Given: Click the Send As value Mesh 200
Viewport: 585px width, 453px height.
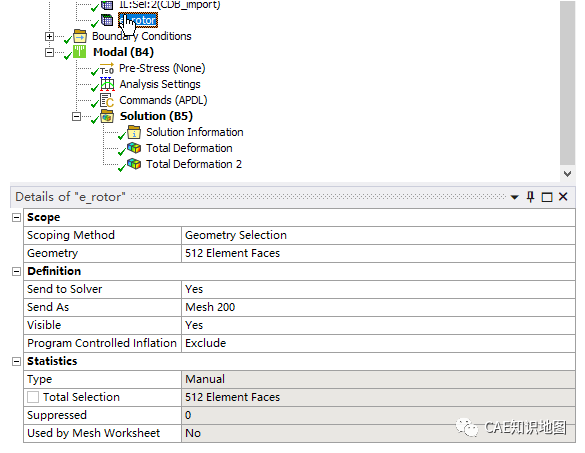Looking at the screenshot, I should click(378, 307).
